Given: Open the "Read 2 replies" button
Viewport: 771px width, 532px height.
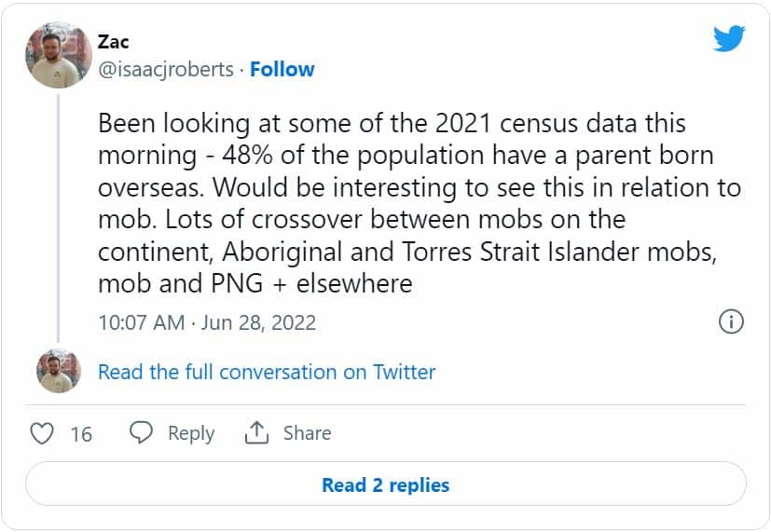Looking at the screenshot, I should [x=385, y=484].
